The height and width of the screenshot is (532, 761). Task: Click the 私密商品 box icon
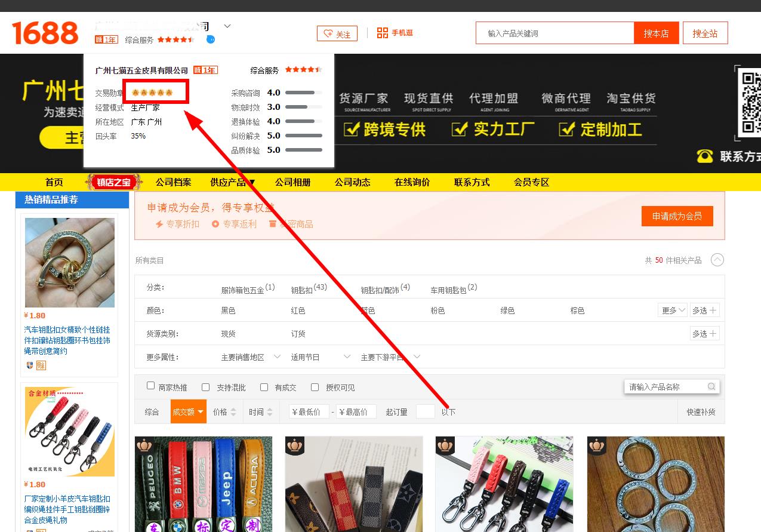pos(273,224)
